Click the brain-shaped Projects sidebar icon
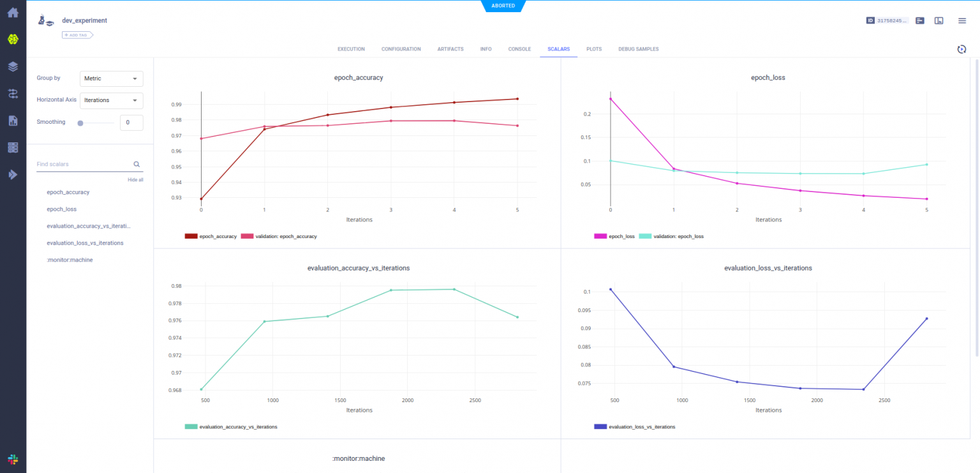Image resolution: width=980 pixels, height=473 pixels. point(13,40)
